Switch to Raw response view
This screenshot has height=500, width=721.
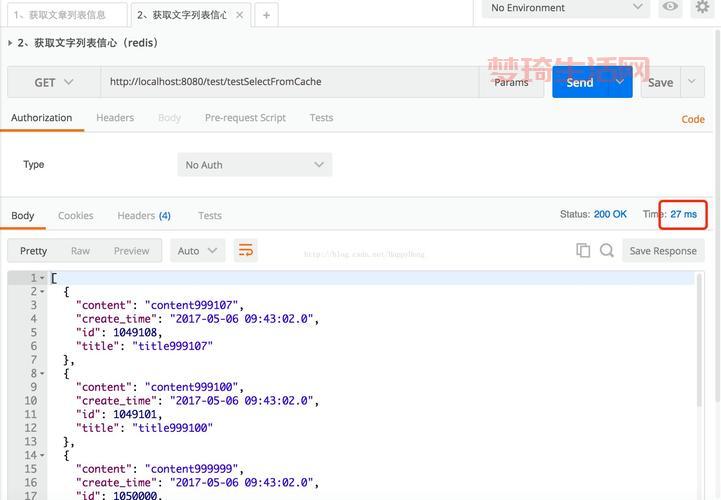tap(80, 251)
